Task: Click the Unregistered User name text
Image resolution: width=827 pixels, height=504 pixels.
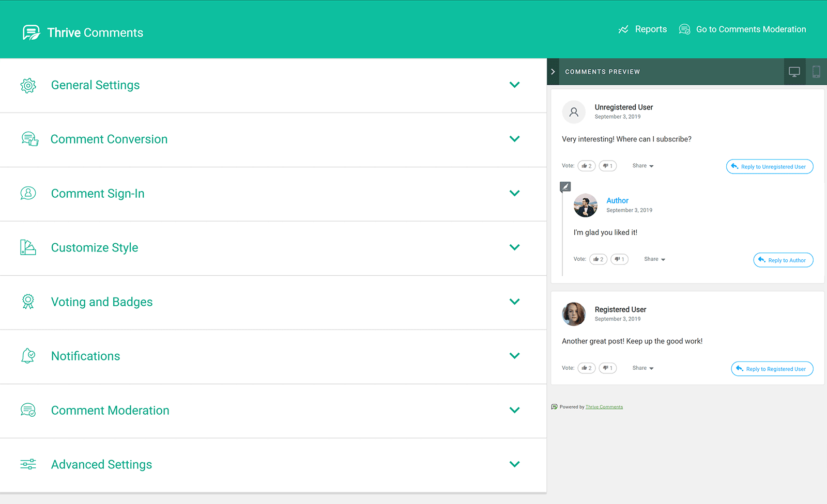Action: [x=624, y=107]
